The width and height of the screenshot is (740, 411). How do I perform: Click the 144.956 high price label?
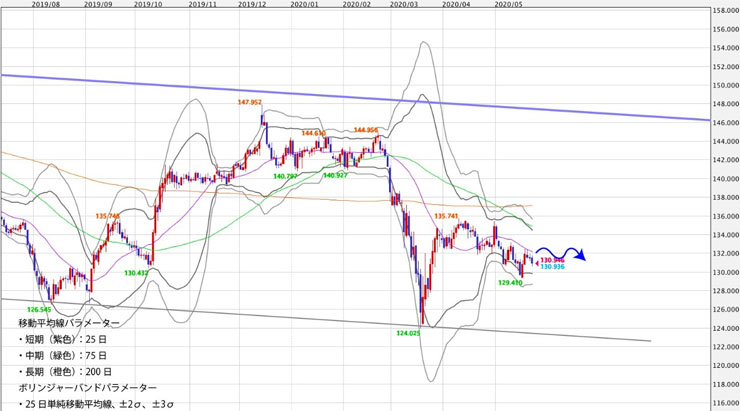pyautogui.click(x=366, y=130)
